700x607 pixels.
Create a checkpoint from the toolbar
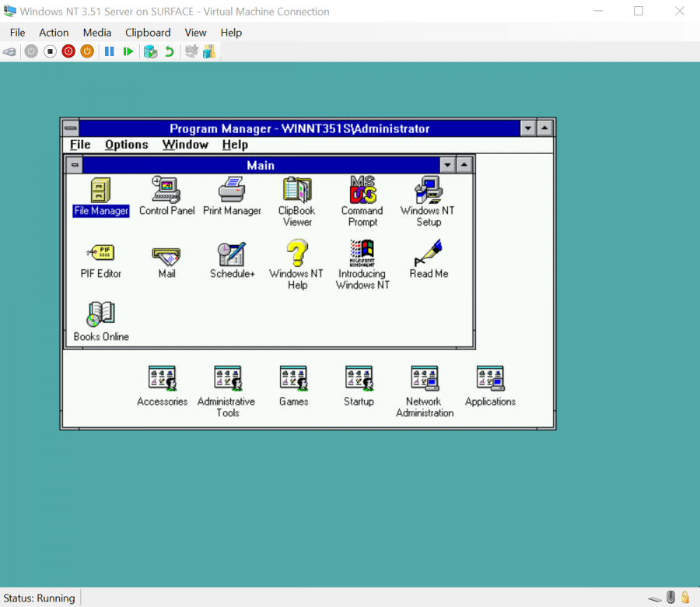pyautogui.click(x=150, y=51)
